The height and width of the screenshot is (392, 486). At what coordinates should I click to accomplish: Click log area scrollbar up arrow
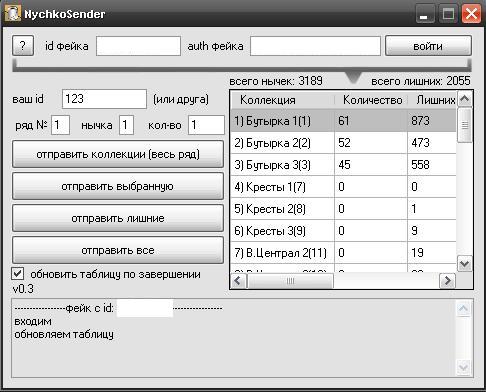[464, 309]
